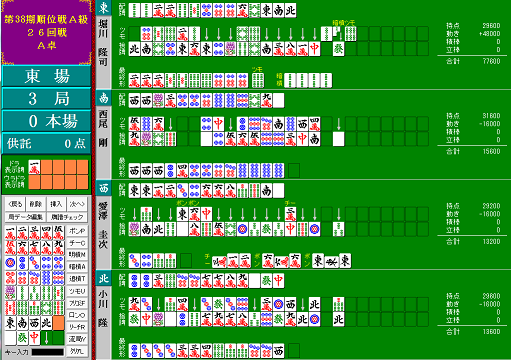Open 局データ編集 editor

point(25,217)
